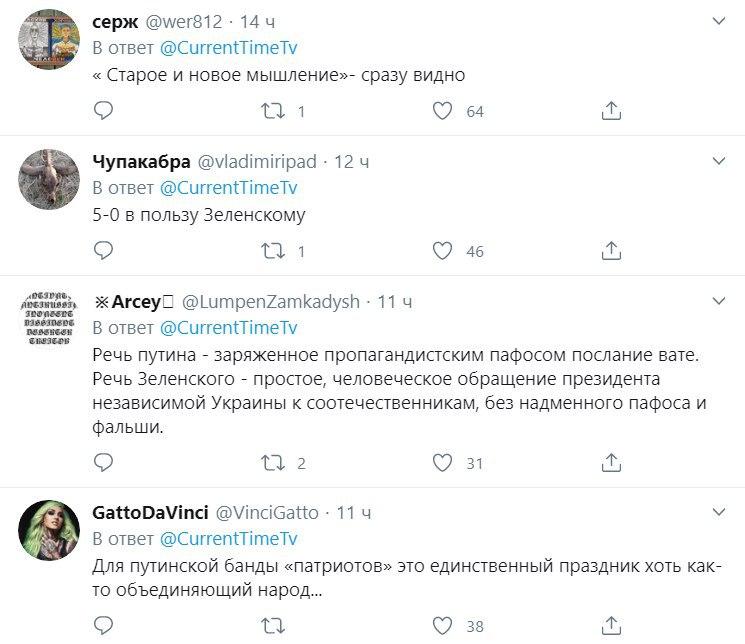The image size is (745, 644).
Task: Retweet GattoDaVinci's tweet
Action: (x=270, y=626)
